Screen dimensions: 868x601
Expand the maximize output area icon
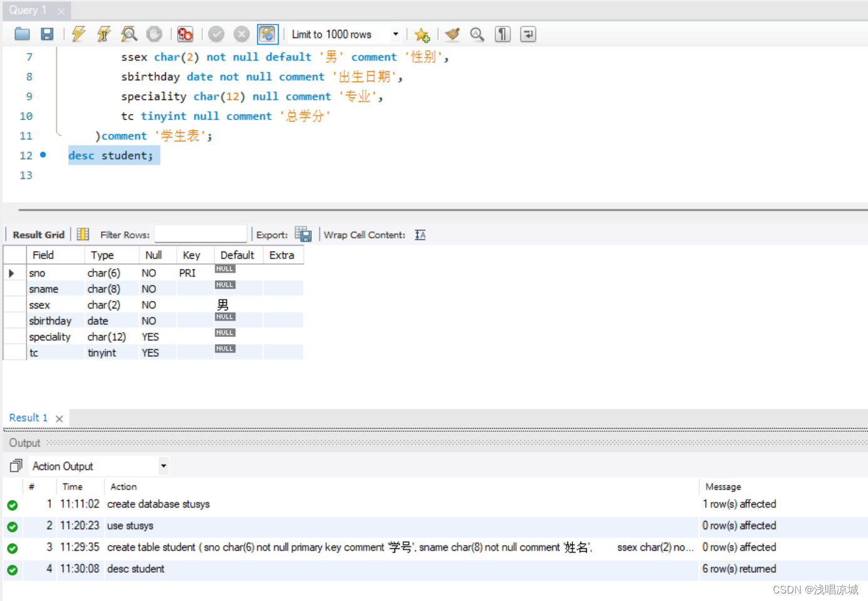[15, 465]
